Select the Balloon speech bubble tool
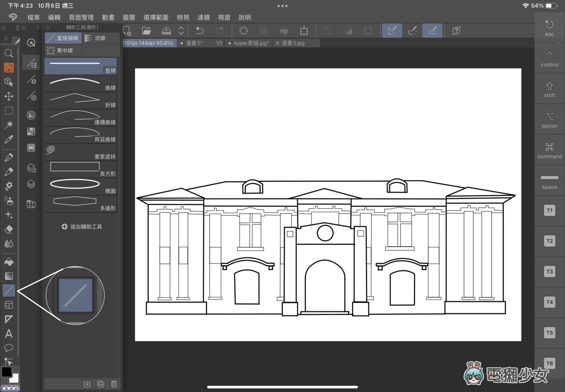The height and width of the screenshot is (392, 565). pos(9,348)
